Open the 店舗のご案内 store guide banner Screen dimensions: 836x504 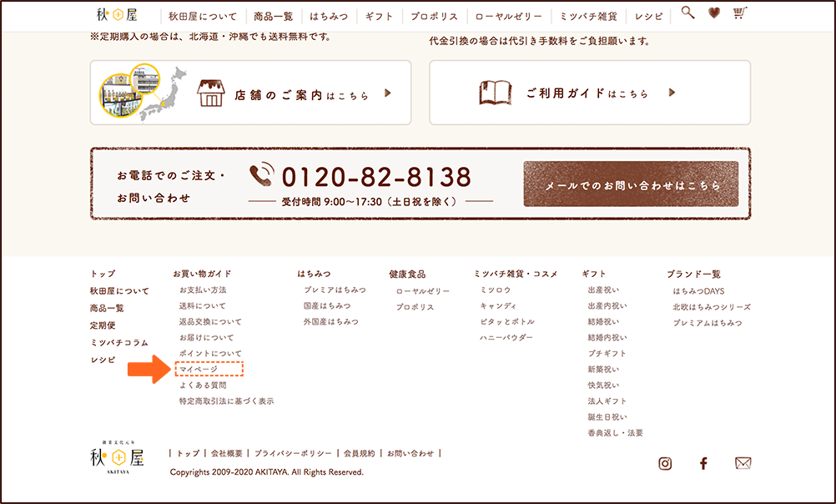[x=250, y=93]
